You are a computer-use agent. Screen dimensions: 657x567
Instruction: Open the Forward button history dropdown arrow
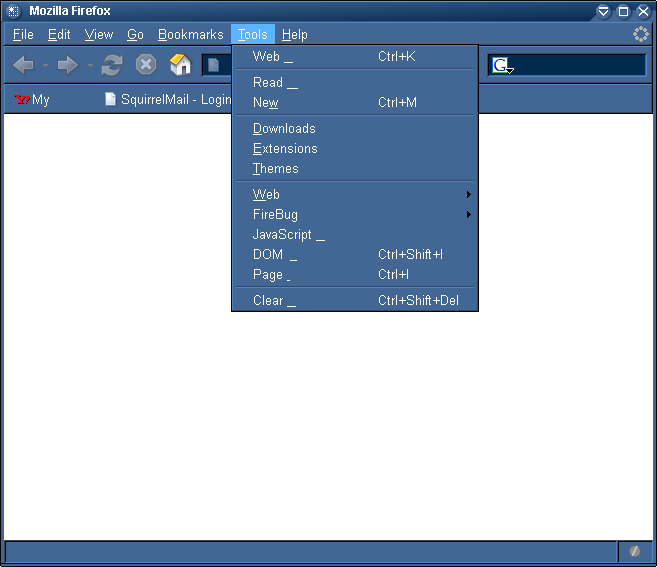point(89,66)
